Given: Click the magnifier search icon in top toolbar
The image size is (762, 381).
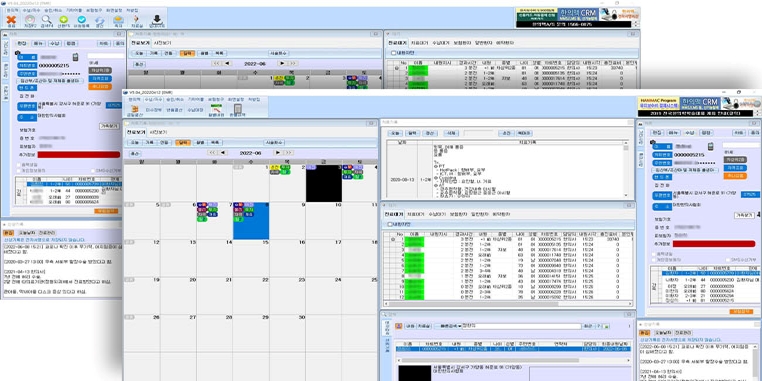Looking at the screenshot, I should click(46, 19).
